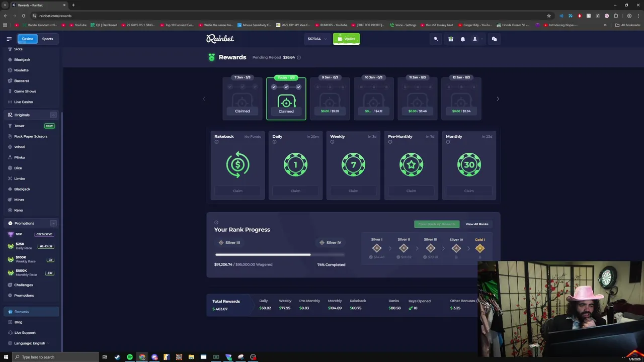Show previous calendar days arrow

(x=204, y=99)
